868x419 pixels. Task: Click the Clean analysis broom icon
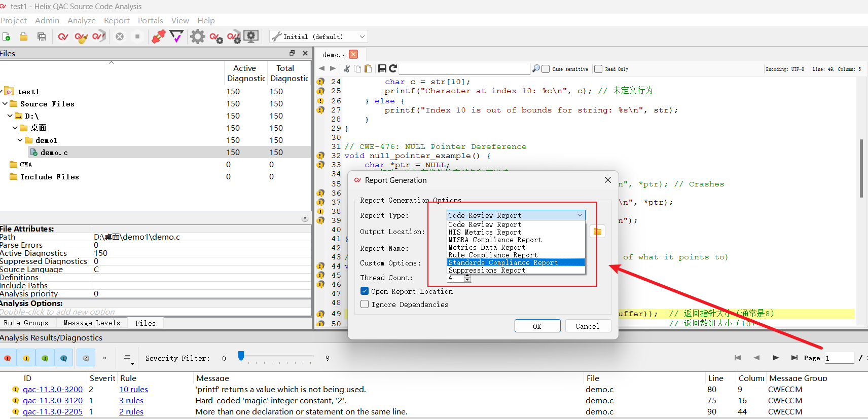(x=81, y=36)
